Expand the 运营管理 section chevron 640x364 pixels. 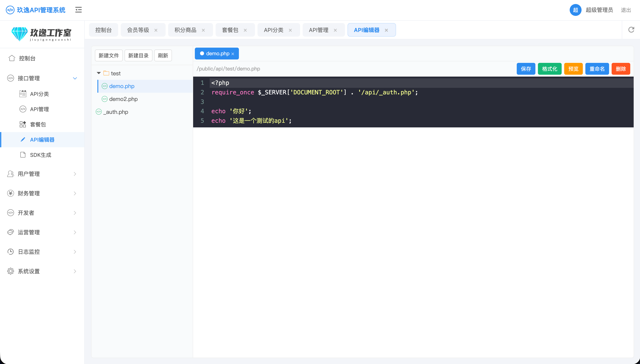pos(75,233)
